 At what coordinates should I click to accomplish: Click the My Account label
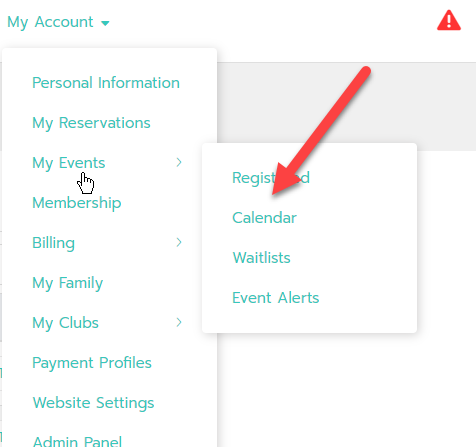(50, 22)
